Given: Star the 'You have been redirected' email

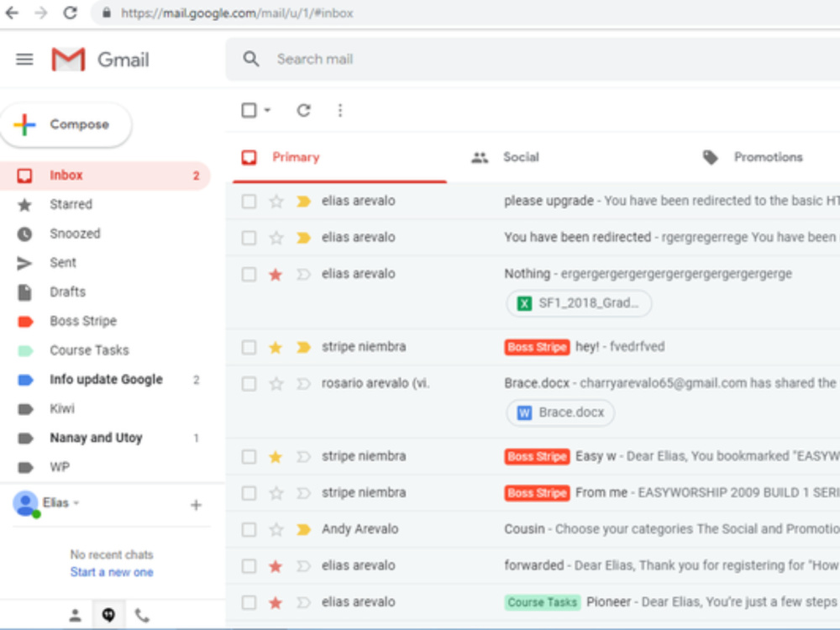Looking at the screenshot, I should coord(276,238).
